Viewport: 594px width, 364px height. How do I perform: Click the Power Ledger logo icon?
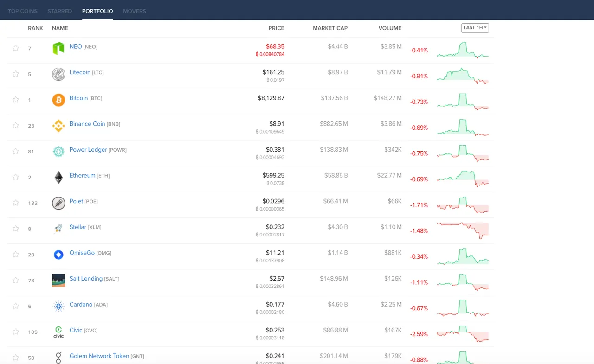[58, 152]
